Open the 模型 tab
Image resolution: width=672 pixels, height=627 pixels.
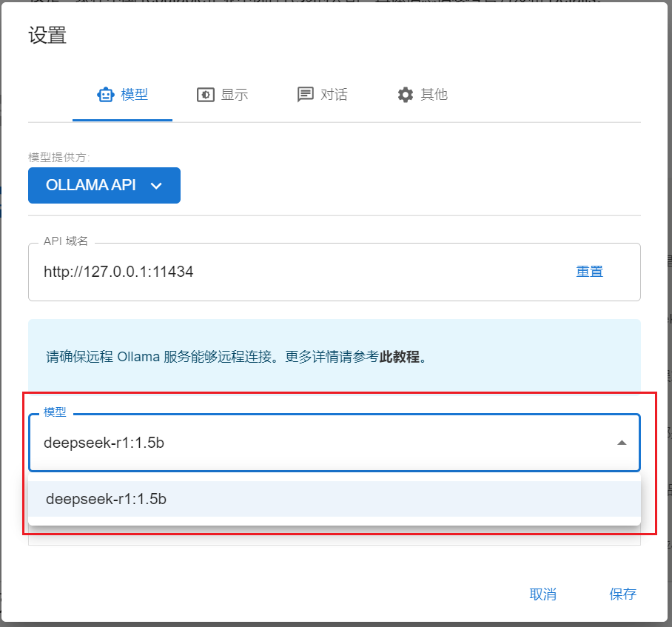[x=123, y=95]
